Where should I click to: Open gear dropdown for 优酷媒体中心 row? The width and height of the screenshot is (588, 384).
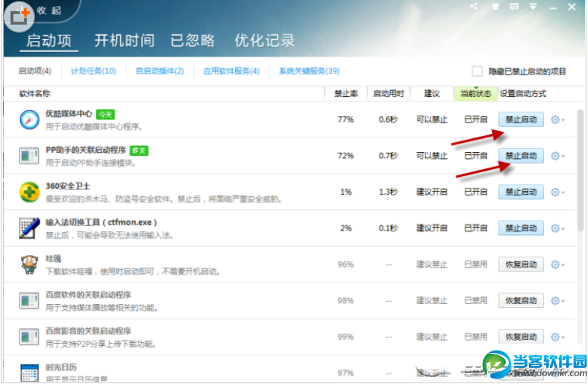558,119
